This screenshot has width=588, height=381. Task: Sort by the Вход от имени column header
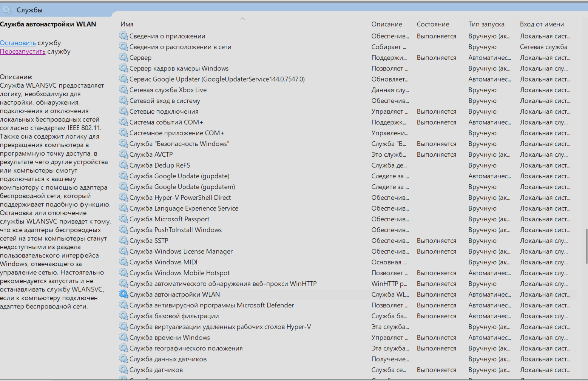pos(542,24)
